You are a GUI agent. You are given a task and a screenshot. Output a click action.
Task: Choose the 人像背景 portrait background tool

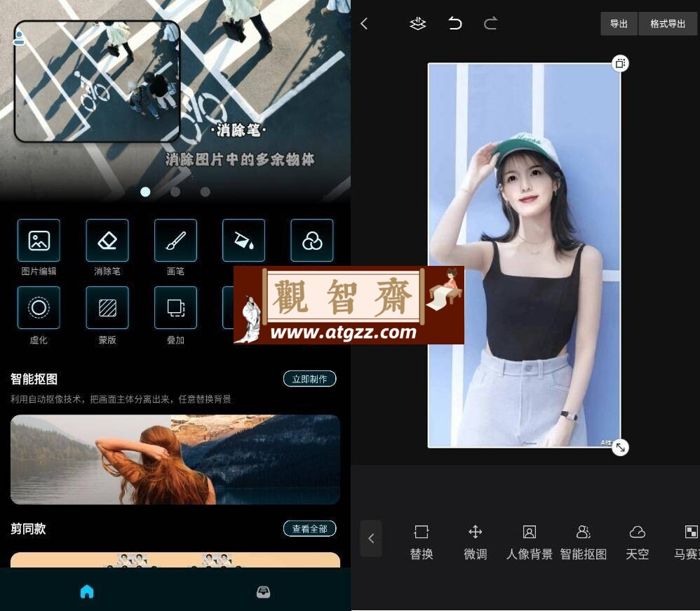[x=530, y=542]
